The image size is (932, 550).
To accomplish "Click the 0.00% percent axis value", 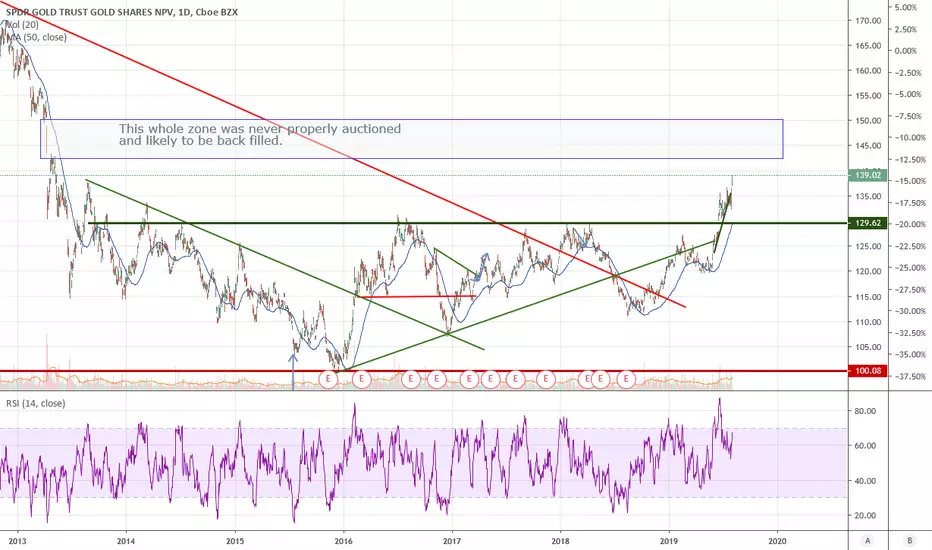I will [906, 51].
